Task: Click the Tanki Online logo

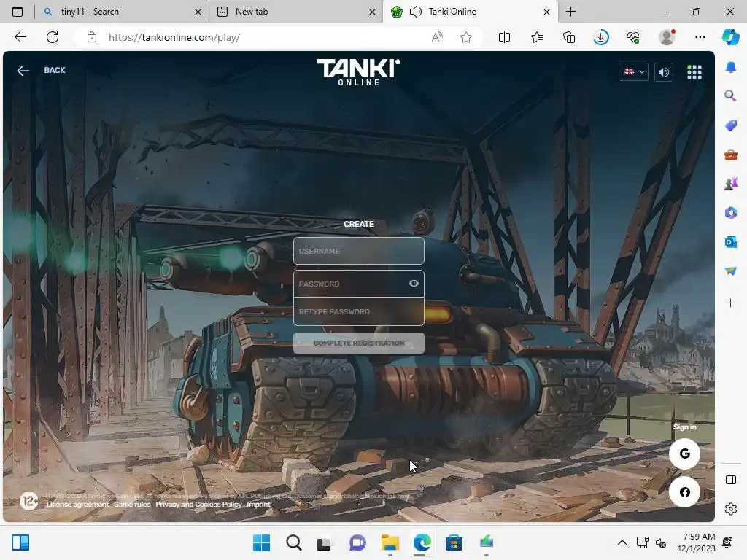Action: click(x=359, y=72)
